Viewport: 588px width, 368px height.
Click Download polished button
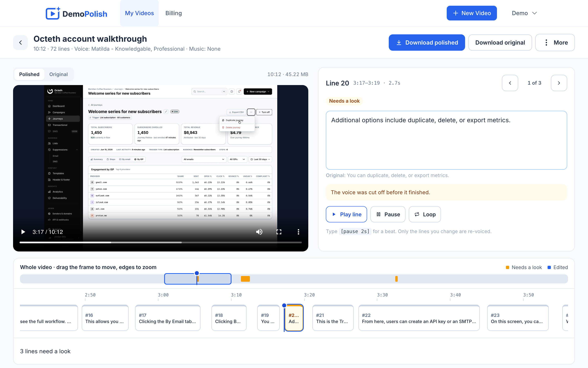click(427, 43)
